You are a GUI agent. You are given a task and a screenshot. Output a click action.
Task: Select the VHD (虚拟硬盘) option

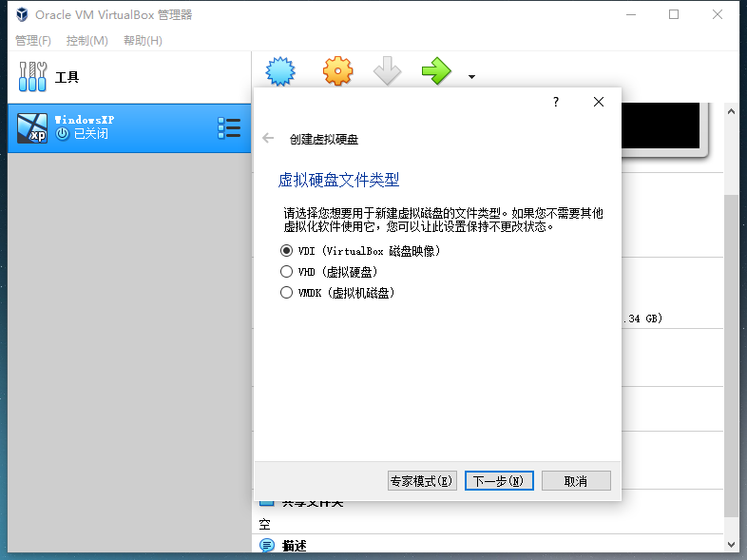329,272
